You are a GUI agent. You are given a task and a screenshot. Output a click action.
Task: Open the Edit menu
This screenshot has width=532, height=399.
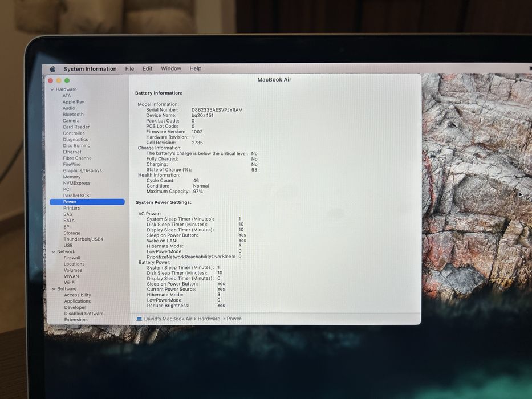coord(147,68)
